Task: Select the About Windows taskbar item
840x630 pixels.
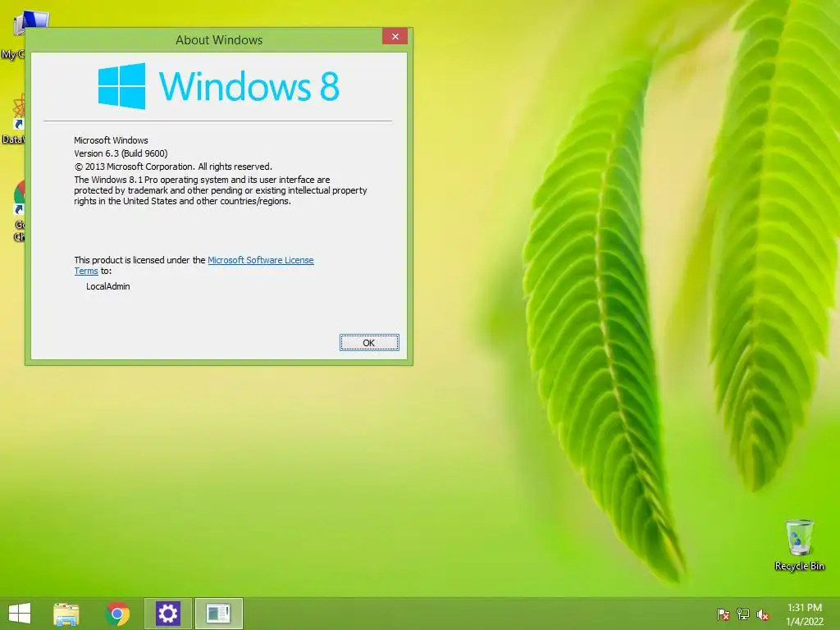Action: (x=218, y=614)
